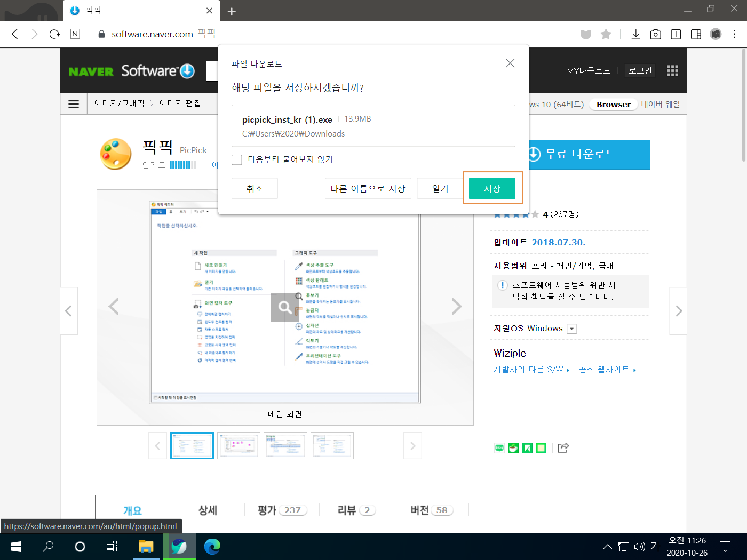Click 취소 button in download dialog
This screenshot has height=560, width=747.
pos(255,188)
